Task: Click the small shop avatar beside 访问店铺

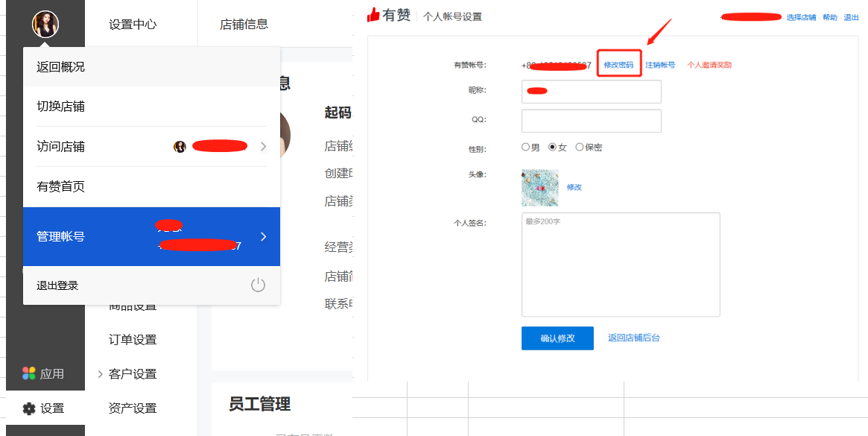Action: point(180,146)
